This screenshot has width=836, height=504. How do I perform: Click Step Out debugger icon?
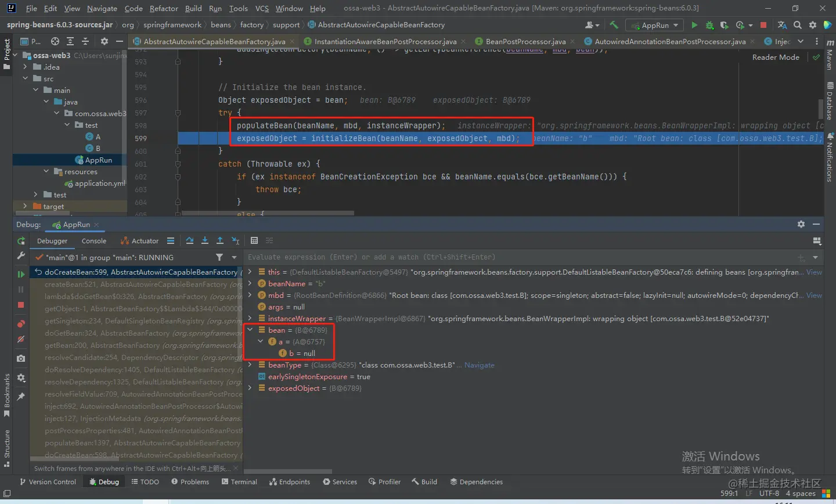[220, 240]
